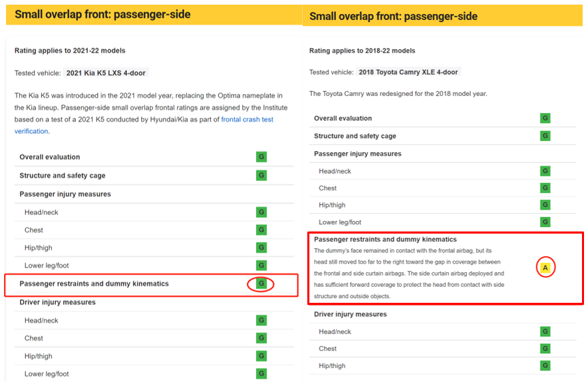Click Kia Overall evaluation G rating icon
This screenshot has width=588, height=386.
[x=261, y=157]
